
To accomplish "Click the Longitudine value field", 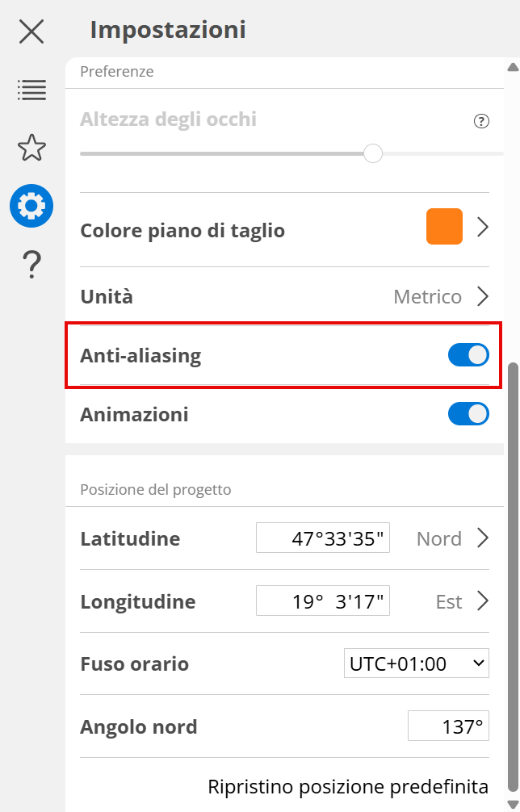I will [x=323, y=601].
